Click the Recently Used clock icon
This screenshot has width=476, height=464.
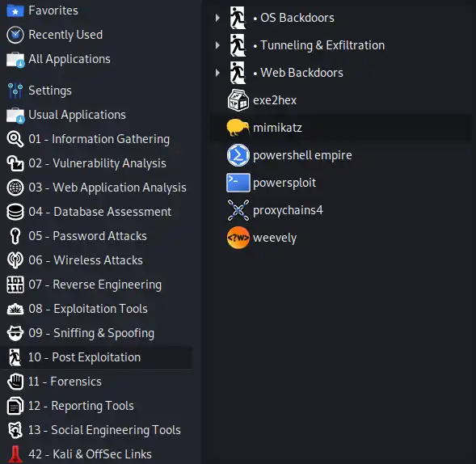click(x=15, y=35)
